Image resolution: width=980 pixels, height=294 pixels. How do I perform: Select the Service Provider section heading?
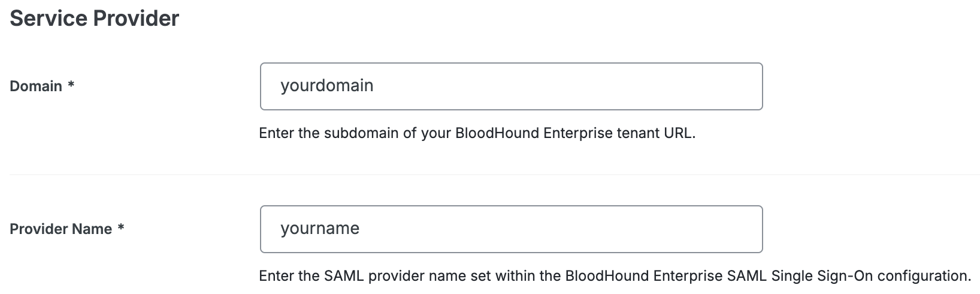(94, 18)
